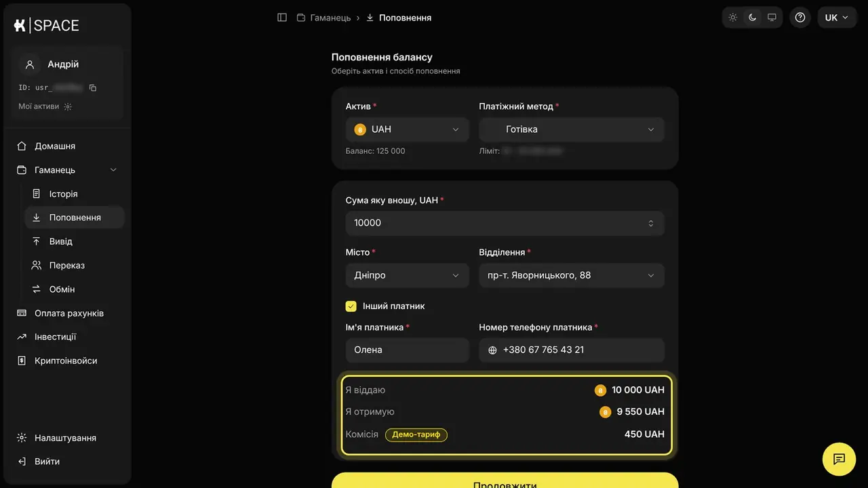Click the amount field showing 10000
The image size is (868, 488).
(x=505, y=223)
